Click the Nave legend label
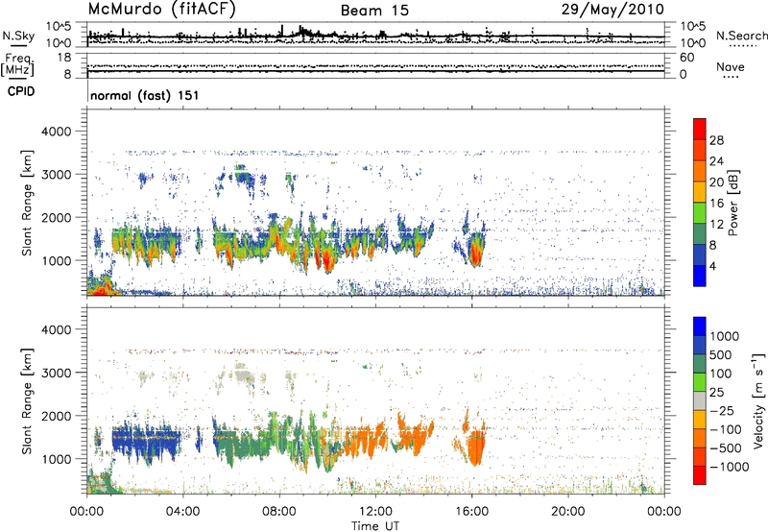The height and width of the screenshot is (532, 768). [x=731, y=66]
